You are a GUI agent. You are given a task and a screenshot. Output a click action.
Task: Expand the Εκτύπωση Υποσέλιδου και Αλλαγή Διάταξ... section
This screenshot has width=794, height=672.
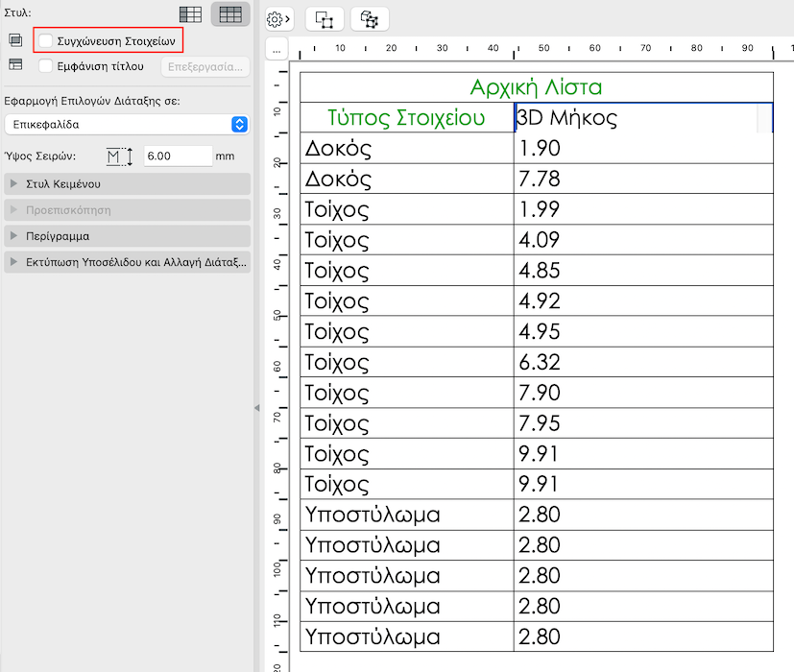click(127, 262)
